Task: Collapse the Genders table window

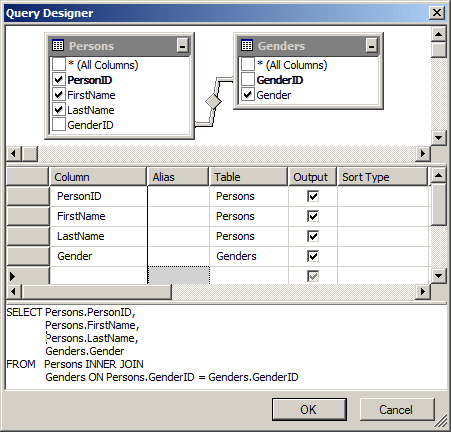Action: 371,45
